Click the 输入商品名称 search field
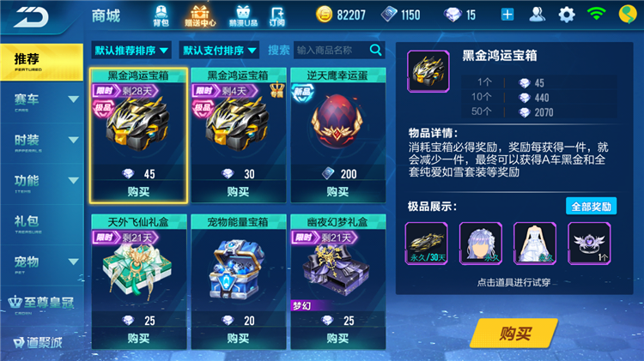 click(331, 50)
